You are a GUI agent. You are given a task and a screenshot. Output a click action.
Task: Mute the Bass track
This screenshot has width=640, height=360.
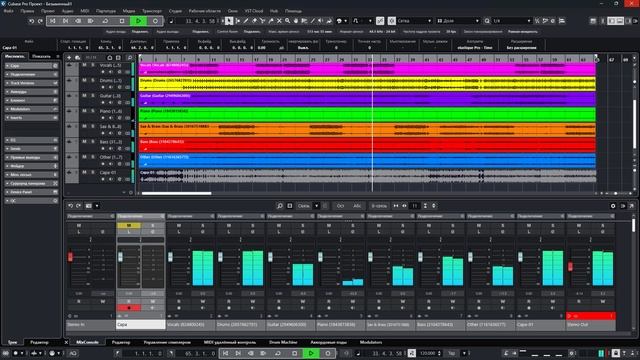click(x=84, y=142)
